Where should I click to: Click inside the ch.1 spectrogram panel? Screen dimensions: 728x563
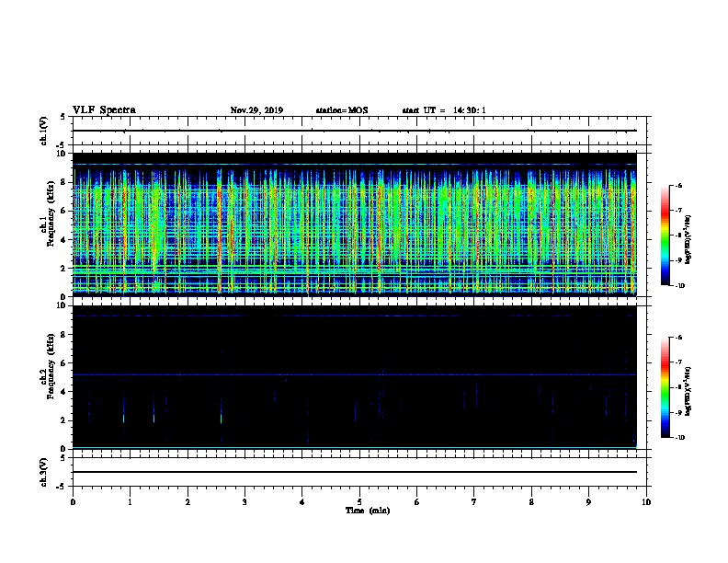point(355,224)
